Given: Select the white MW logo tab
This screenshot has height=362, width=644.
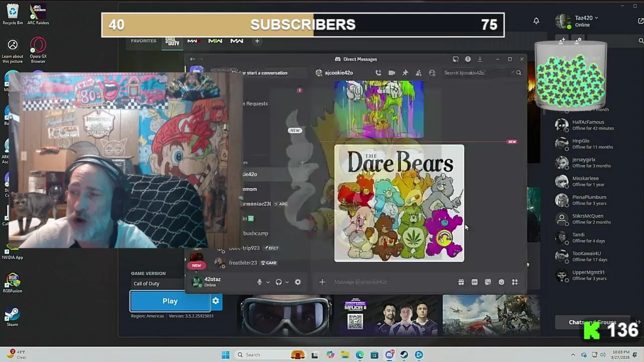Looking at the screenshot, I should [236, 41].
